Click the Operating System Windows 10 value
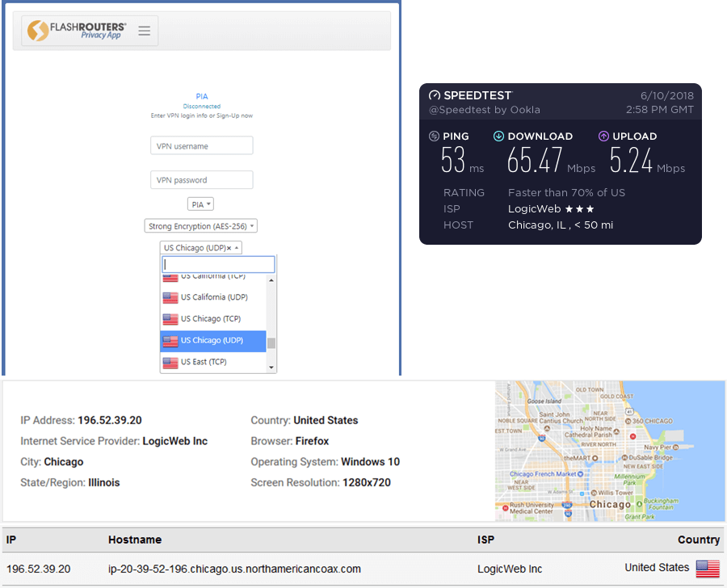The height and width of the screenshot is (588, 727). (370, 462)
